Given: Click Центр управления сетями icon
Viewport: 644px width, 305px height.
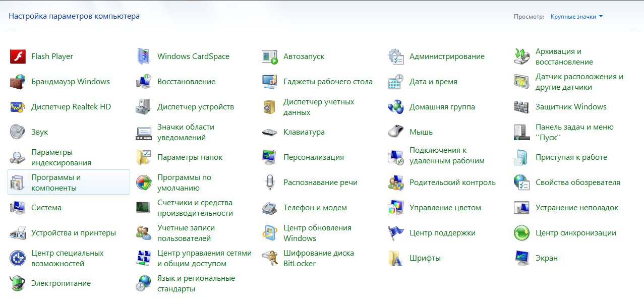Looking at the screenshot, I should (144, 258).
